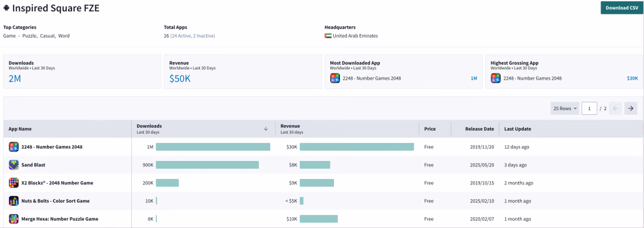Go to next page with right arrow
Image resolution: width=644 pixels, height=228 pixels.
pos(630,109)
